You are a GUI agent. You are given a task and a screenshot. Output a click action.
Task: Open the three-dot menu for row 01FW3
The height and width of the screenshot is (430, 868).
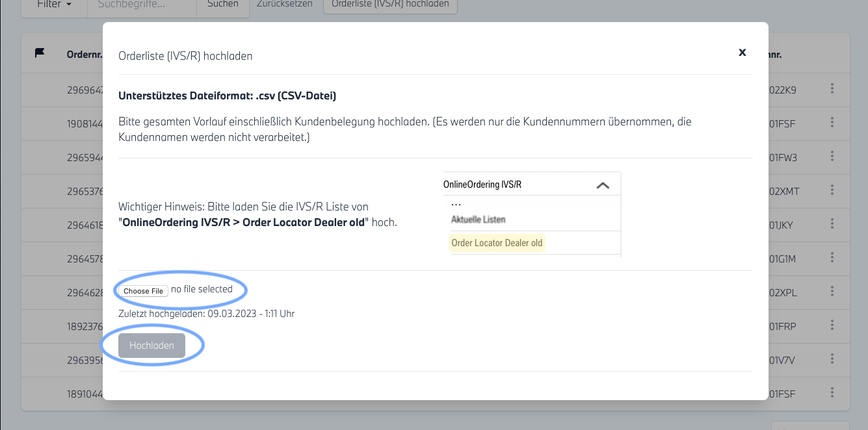point(832,157)
